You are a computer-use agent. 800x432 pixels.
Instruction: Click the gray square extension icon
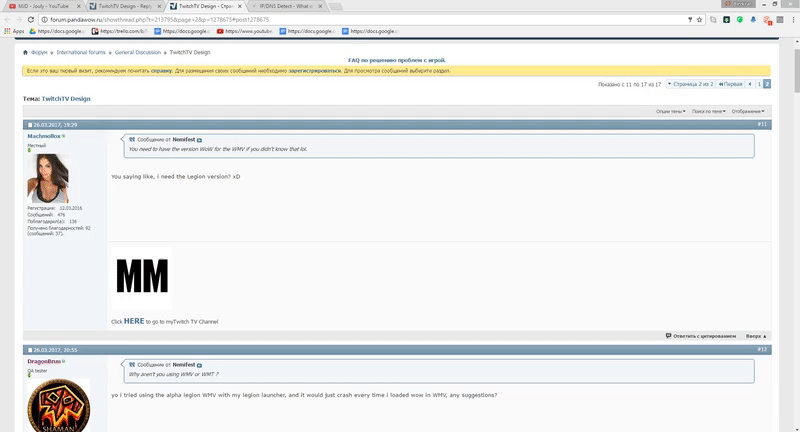tap(780, 19)
